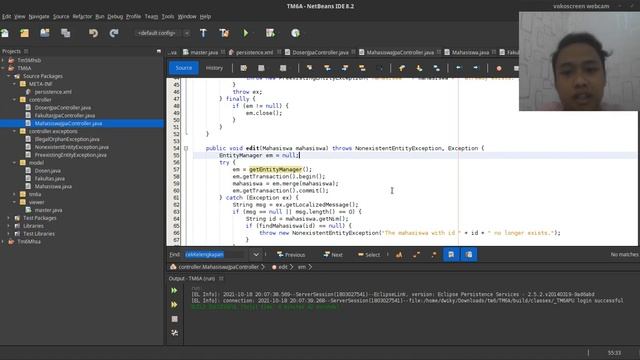Select FakultasJpaController.java in Projects tree
640x360 pixels.
(x=65, y=116)
